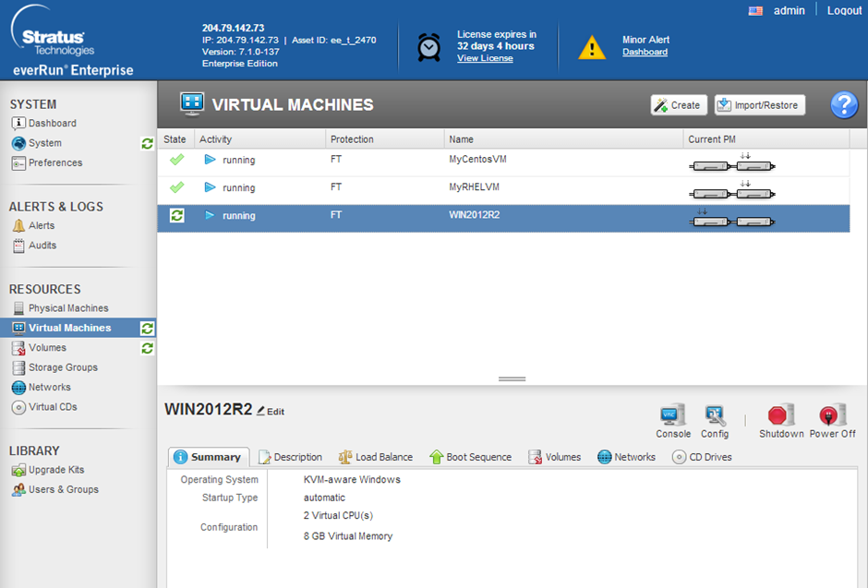Click the Virtual Machines header monitor icon
This screenshot has height=588, width=868.
pyautogui.click(x=192, y=104)
